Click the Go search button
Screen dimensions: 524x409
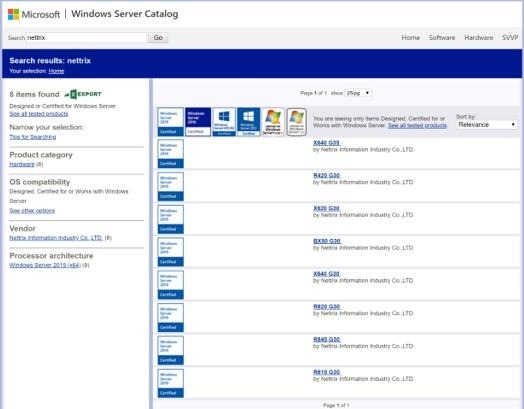(158, 37)
